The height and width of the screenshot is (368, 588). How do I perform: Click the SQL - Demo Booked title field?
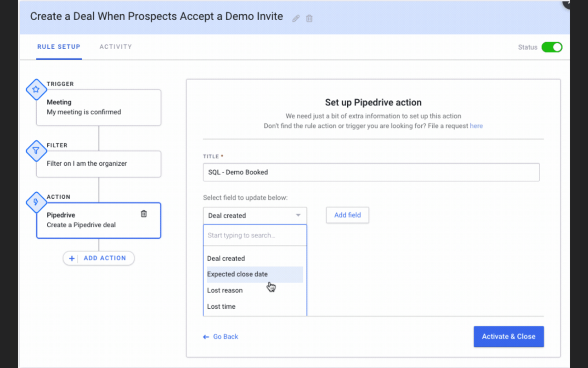coord(371,172)
